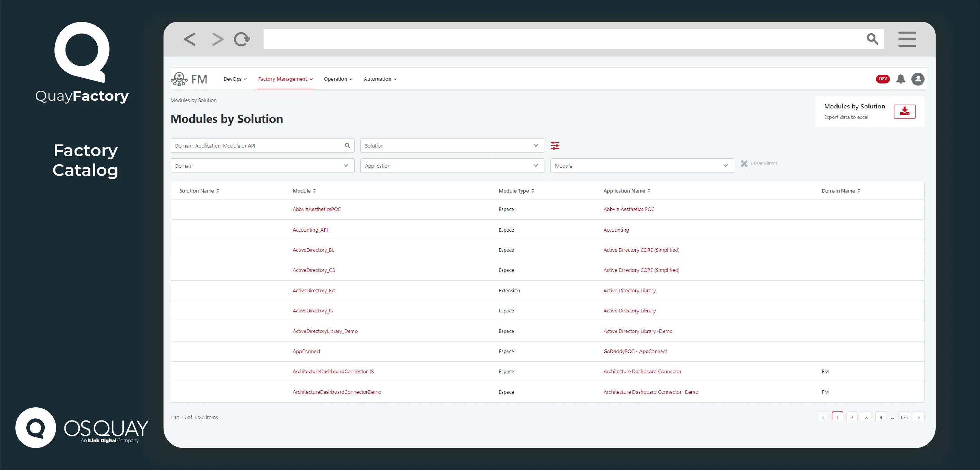Image resolution: width=980 pixels, height=470 pixels.
Task: Reload the page with the refresh icon
Action: (x=242, y=39)
